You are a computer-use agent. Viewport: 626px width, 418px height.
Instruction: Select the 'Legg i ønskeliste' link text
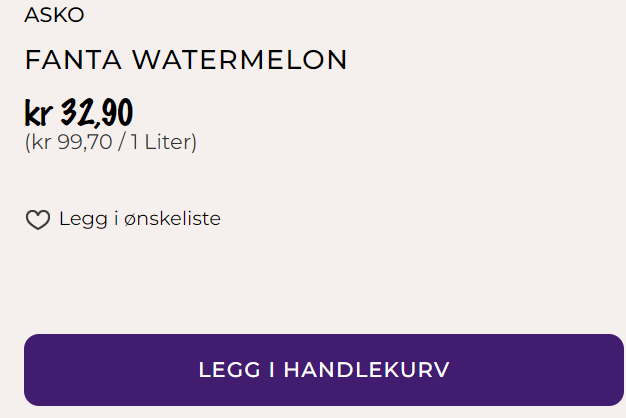139,218
